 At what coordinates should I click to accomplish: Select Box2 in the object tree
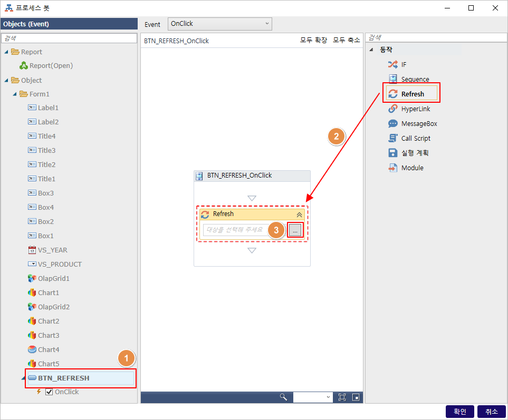click(x=46, y=222)
